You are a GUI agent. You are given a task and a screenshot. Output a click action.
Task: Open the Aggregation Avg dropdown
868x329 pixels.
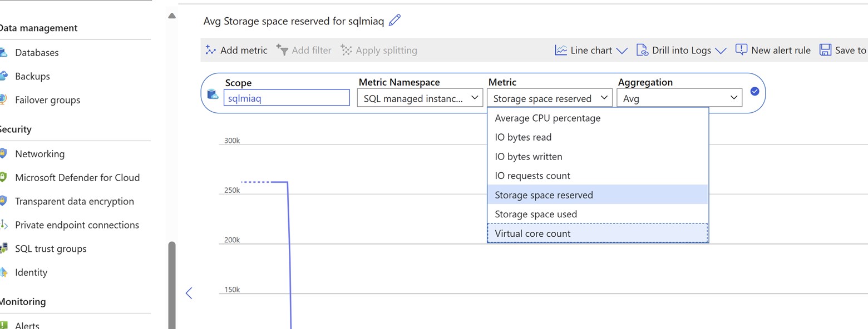click(x=679, y=98)
